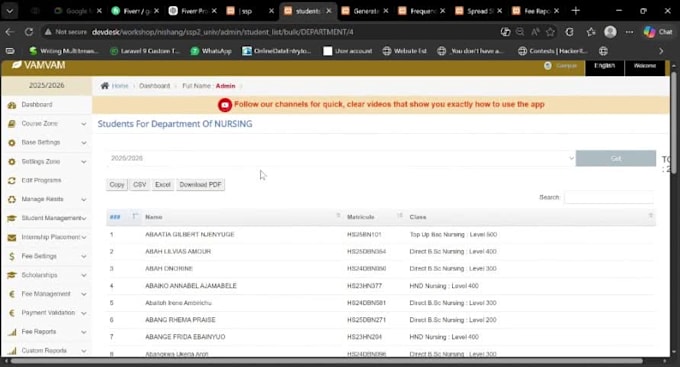Click the Home house icon in breadcrumb
This screenshot has width=680, height=367.
pos(105,86)
